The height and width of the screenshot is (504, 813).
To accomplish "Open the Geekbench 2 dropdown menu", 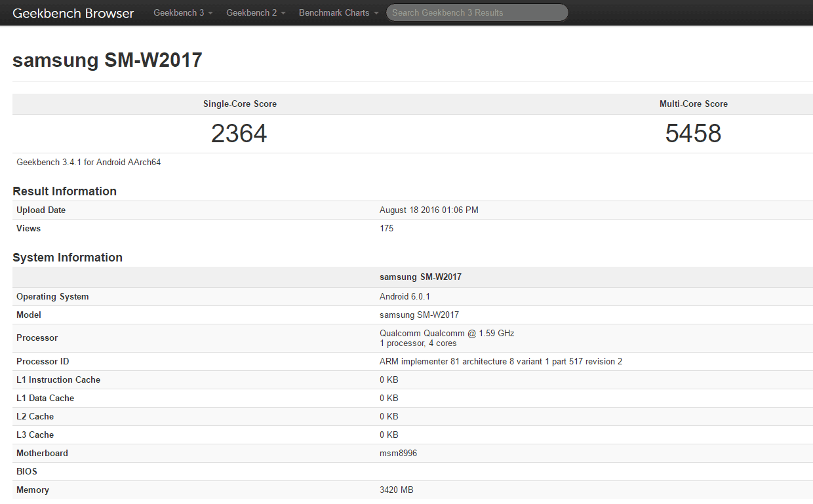I will 256,13.
